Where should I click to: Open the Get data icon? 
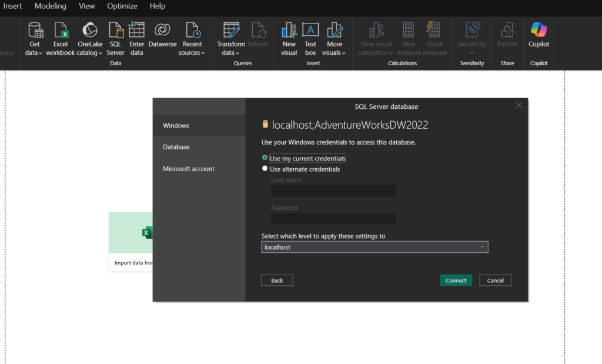[x=35, y=31]
